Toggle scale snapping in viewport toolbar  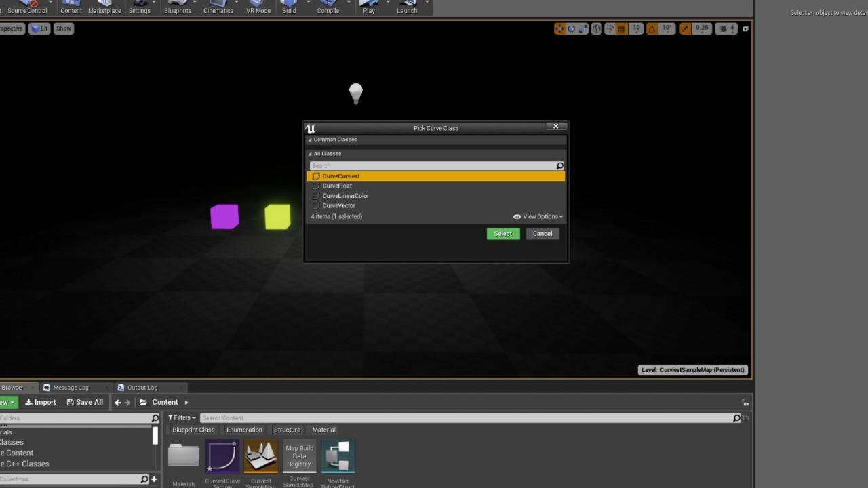[686, 28]
